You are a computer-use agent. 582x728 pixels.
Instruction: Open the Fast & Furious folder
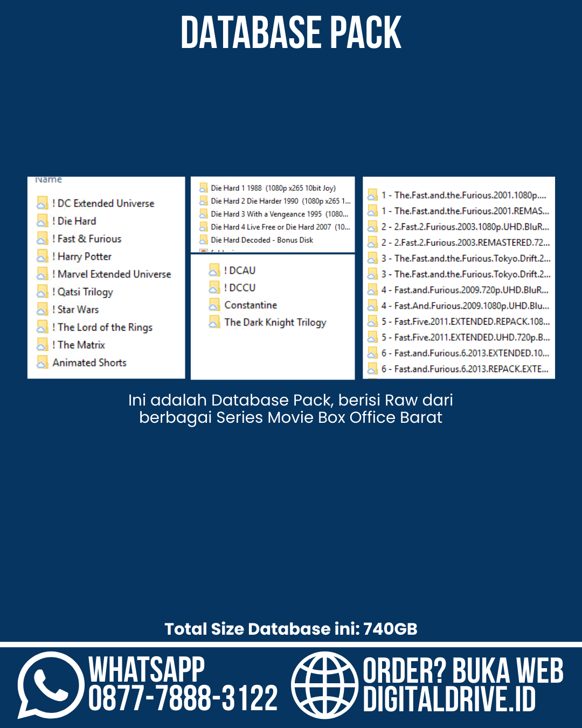point(89,239)
